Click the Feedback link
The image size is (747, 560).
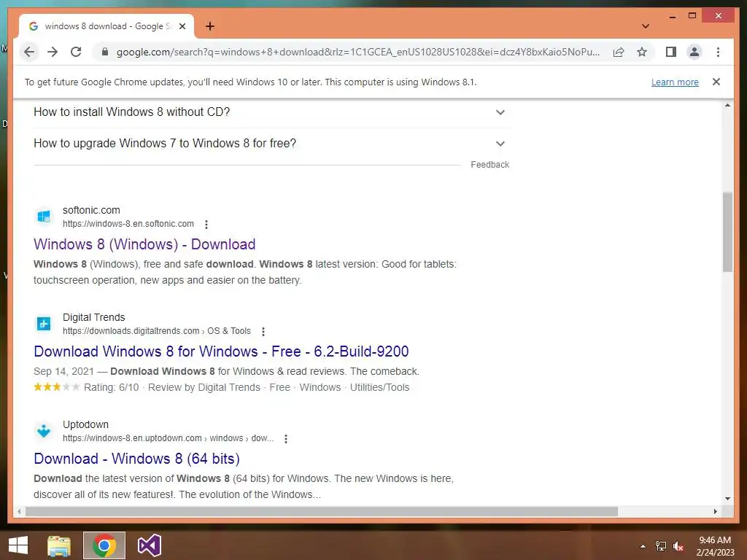click(489, 165)
